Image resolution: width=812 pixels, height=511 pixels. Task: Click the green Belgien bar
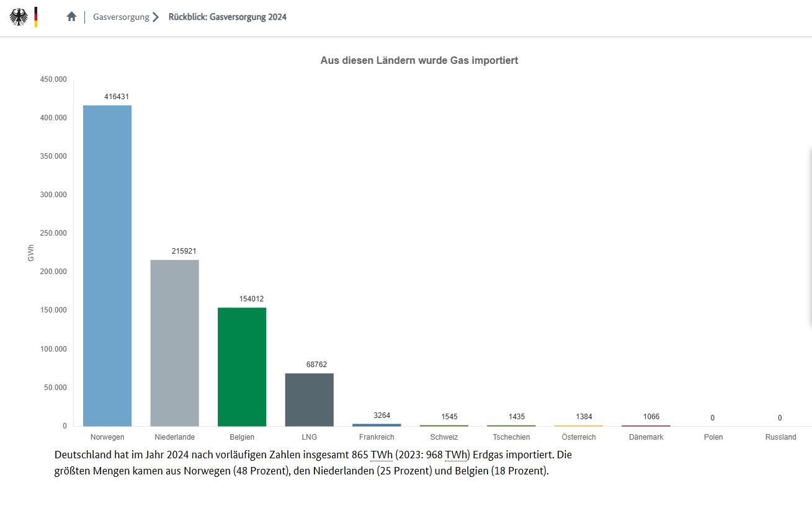pyautogui.click(x=242, y=367)
